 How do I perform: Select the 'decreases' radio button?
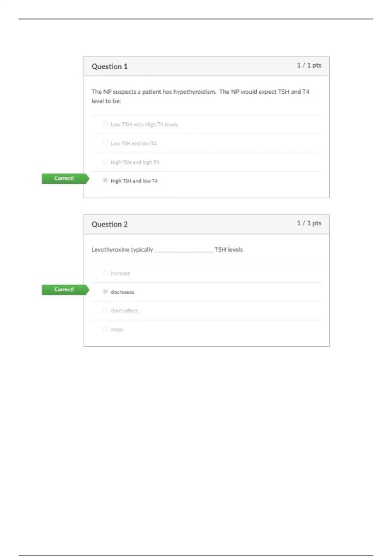105,291
